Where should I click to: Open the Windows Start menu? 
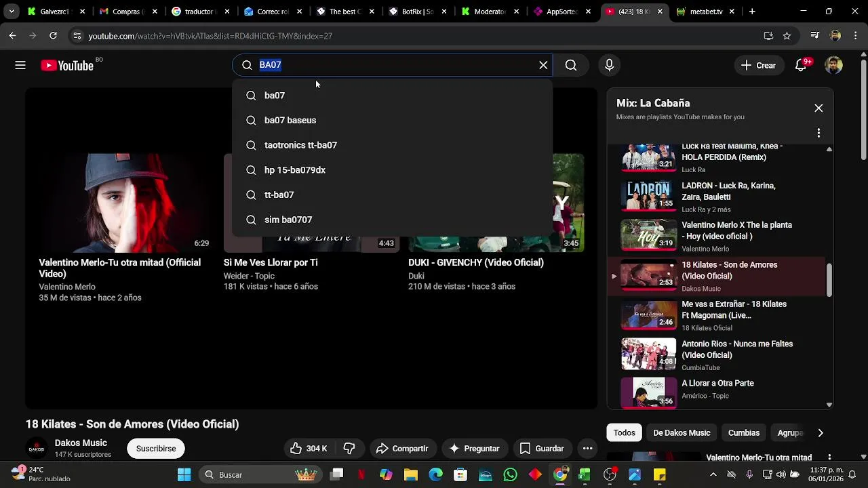point(184,474)
